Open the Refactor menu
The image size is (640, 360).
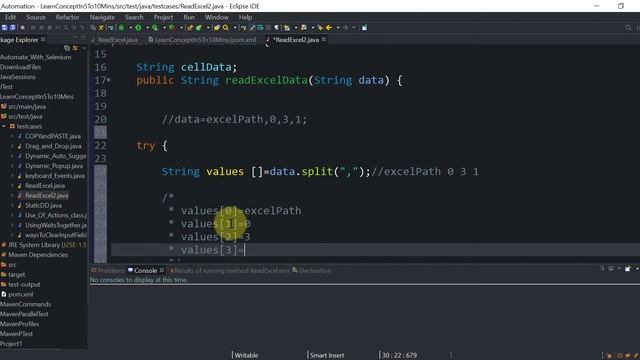(67, 17)
